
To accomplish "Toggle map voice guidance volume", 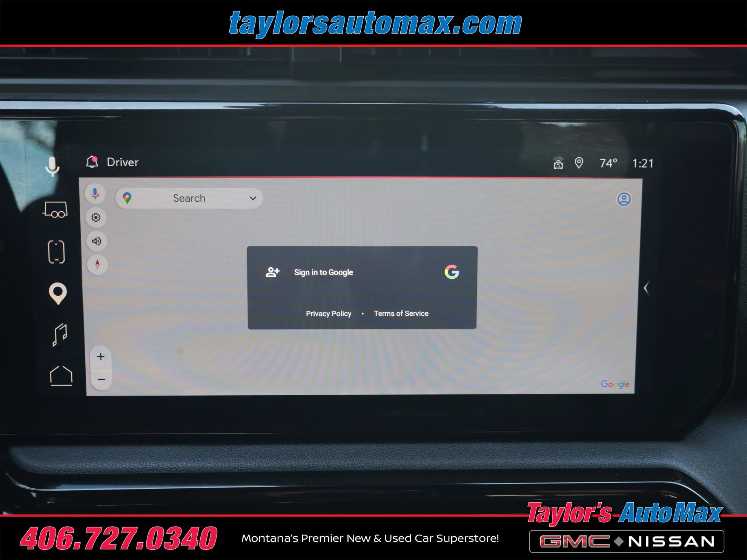I will point(97,241).
